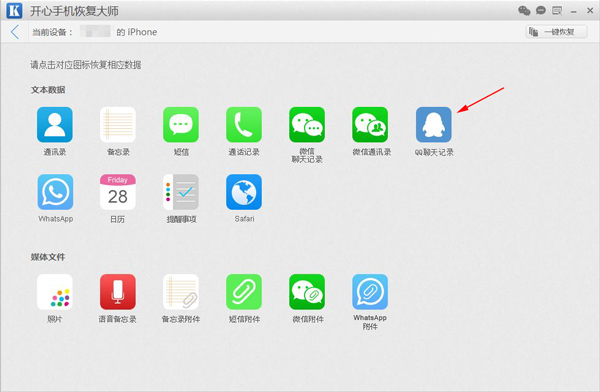Select the 微信通讯录 WeChat contacts icon
The width and height of the screenshot is (600, 392).
click(x=370, y=124)
